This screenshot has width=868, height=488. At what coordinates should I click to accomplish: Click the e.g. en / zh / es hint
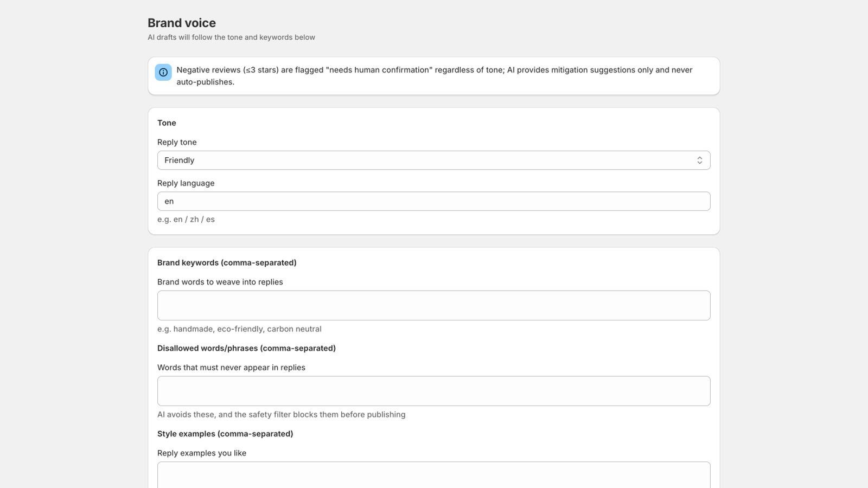click(186, 220)
